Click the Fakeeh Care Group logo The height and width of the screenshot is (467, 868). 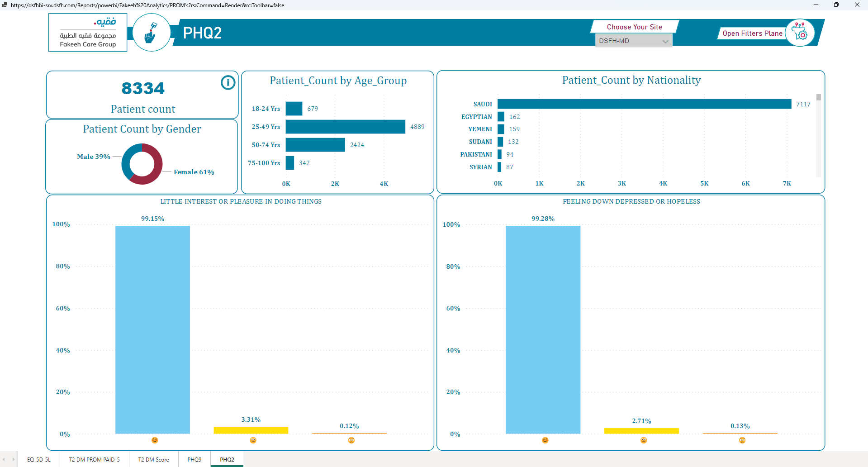click(x=88, y=33)
